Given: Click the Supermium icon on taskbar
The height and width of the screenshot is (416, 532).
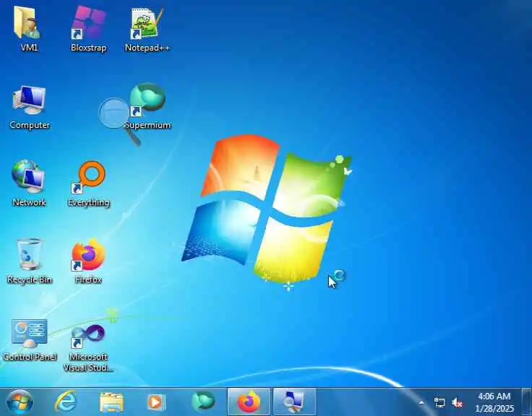Looking at the screenshot, I should (x=204, y=402).
